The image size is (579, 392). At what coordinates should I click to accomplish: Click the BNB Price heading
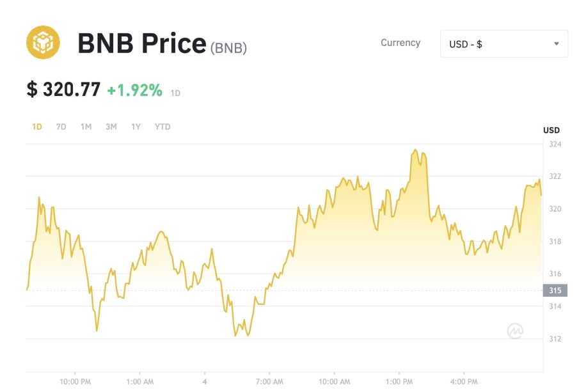141,43
